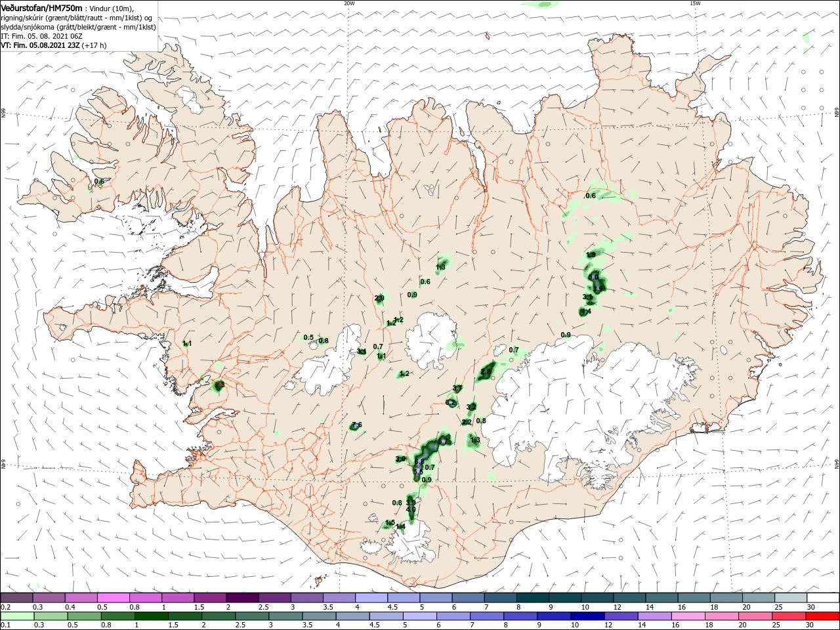Click the 3.7 precipitation value on the map
Viewport: 840px width, 630px height.
(457, 388)
